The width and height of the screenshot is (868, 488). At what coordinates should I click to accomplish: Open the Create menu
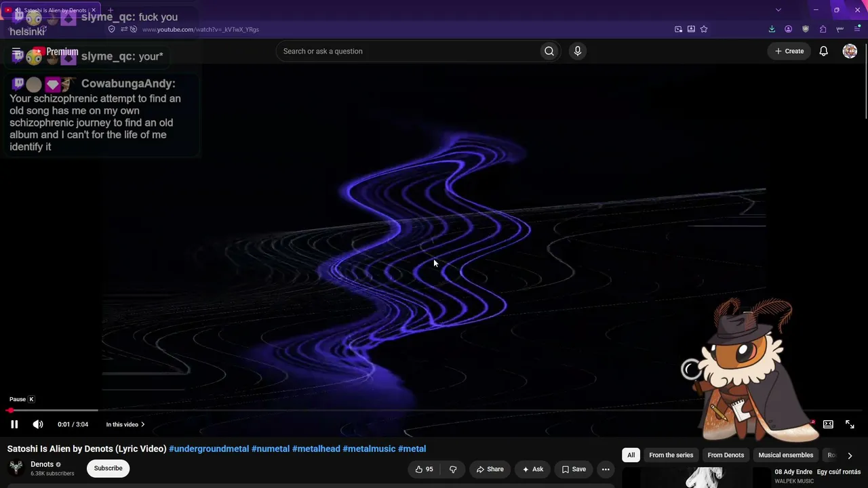pos(789,51)
